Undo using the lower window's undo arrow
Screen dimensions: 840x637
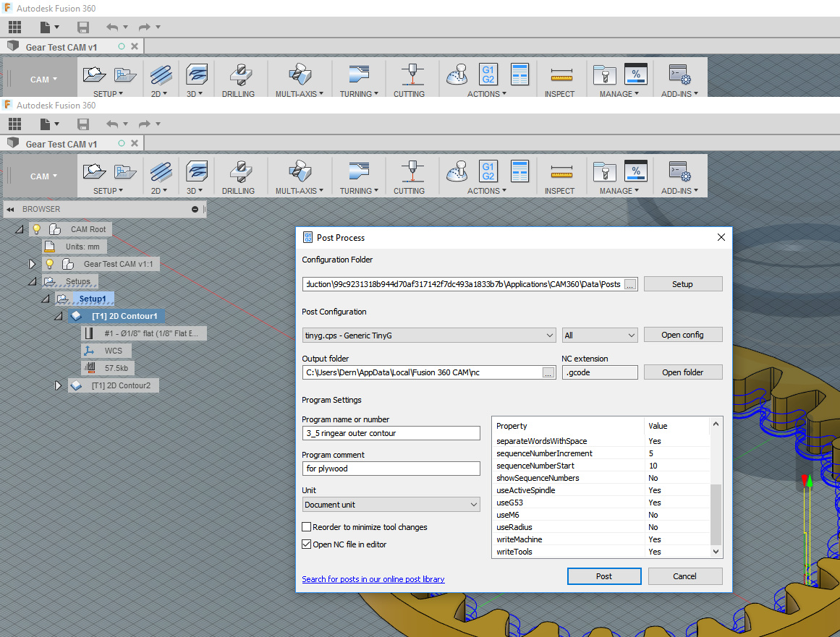point(112,124)
